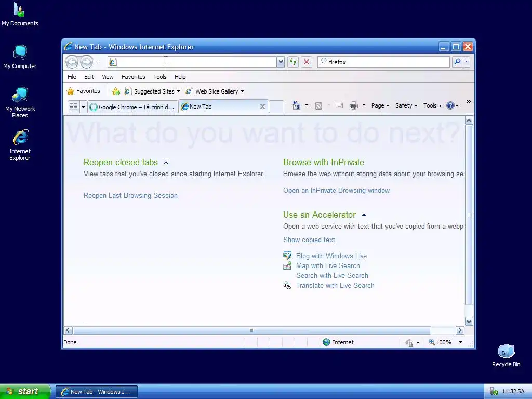Viewport: 532px width, 399px height.
Task: Click the Print printer icon
Action: [354, 106]
